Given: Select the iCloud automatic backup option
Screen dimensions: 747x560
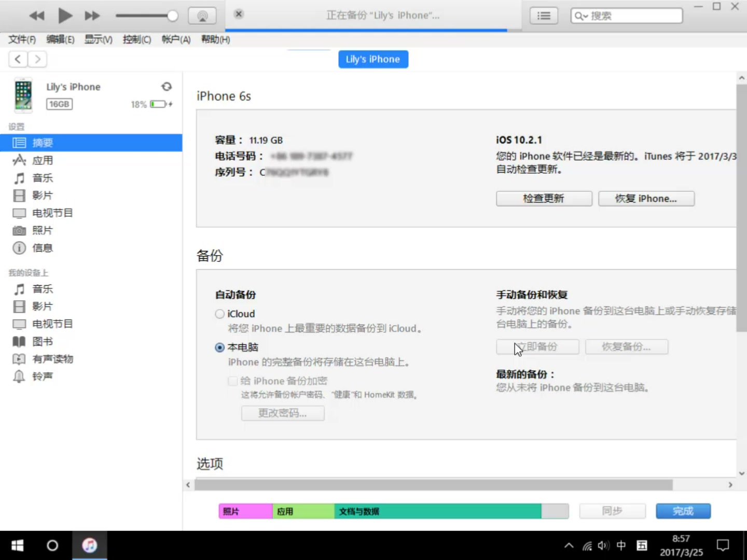Looking at the screenshot, I should [x=219, y=314].
